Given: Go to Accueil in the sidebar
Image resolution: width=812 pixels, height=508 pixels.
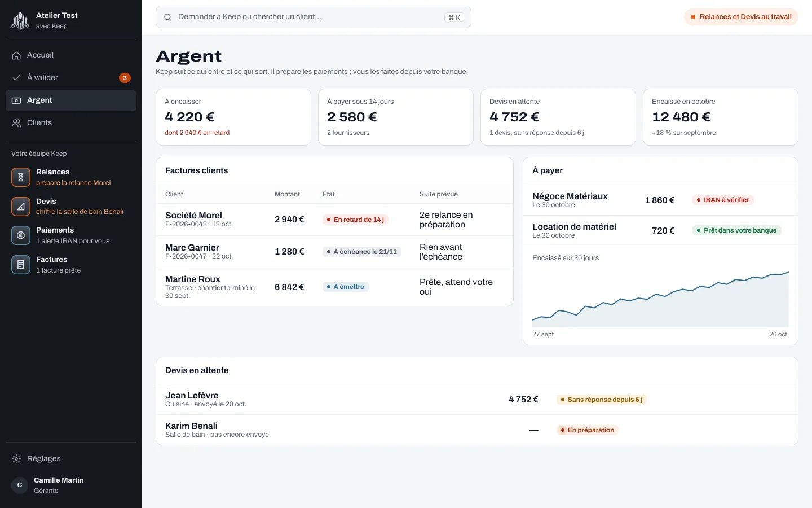Looking at the screenshot, I should tap(71, 55).
